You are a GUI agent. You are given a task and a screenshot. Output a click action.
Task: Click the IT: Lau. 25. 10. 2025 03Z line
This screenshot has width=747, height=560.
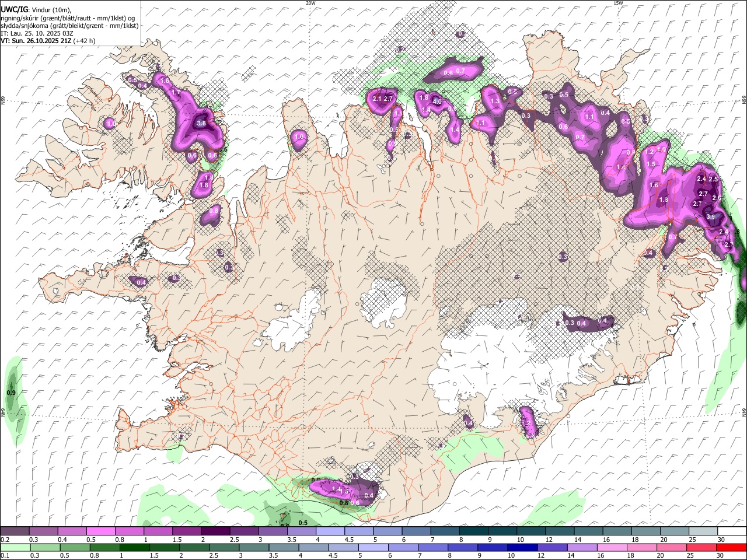tap(37, 33)
